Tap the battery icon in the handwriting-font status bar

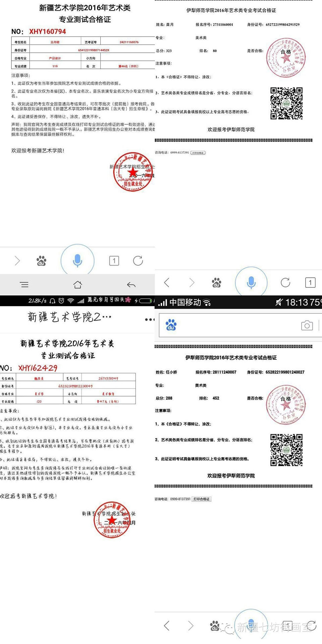point(145,301)
